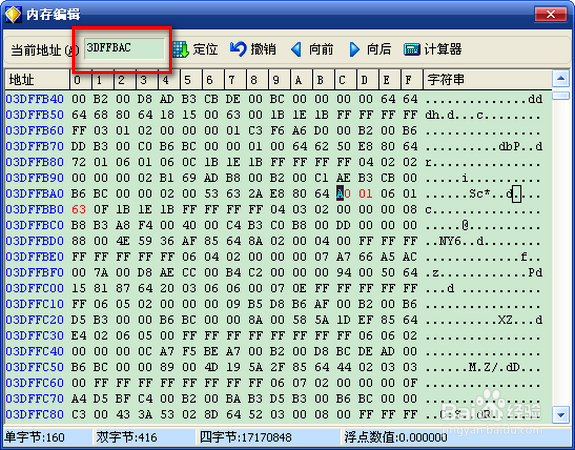Click byte 8A in row 03DFFC20
The image size is (575, 450).
coord(255,320)
